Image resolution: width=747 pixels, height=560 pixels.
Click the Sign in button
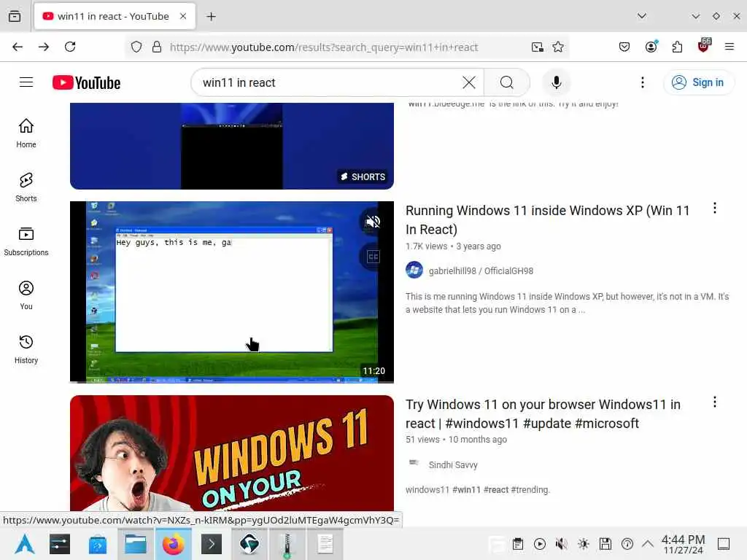(x=698, y=82)
